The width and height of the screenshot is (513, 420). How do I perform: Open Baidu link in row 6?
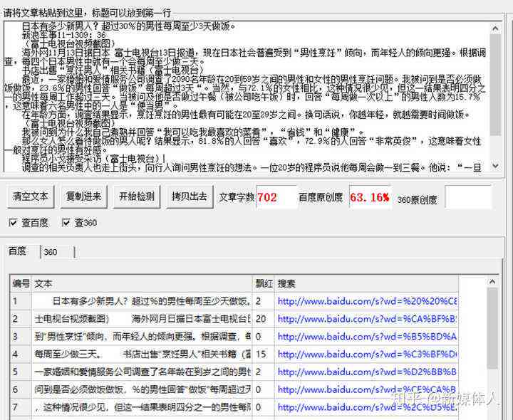367,389
